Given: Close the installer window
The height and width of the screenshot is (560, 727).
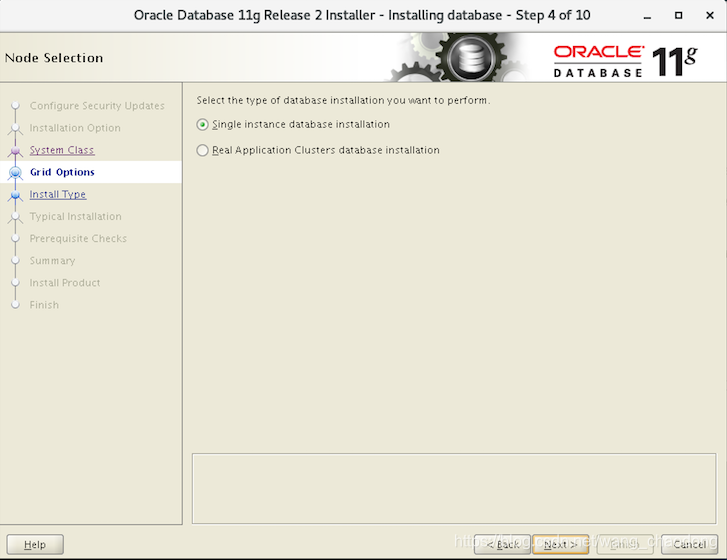Looking at the screenshot, I should [x=709, y=16].
